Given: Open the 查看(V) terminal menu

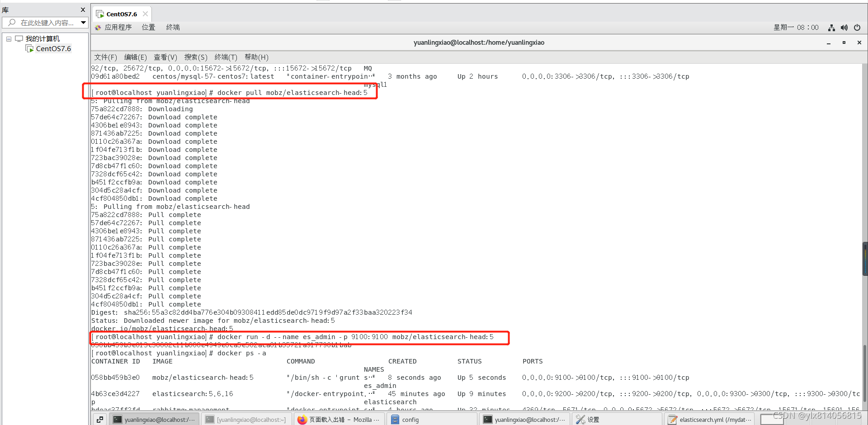Looking at the screenshot, I should tap(165, 57).
